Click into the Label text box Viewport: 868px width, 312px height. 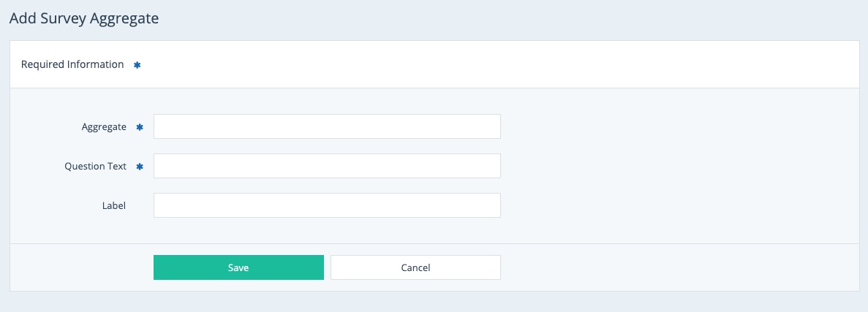(x=327, y=205)
